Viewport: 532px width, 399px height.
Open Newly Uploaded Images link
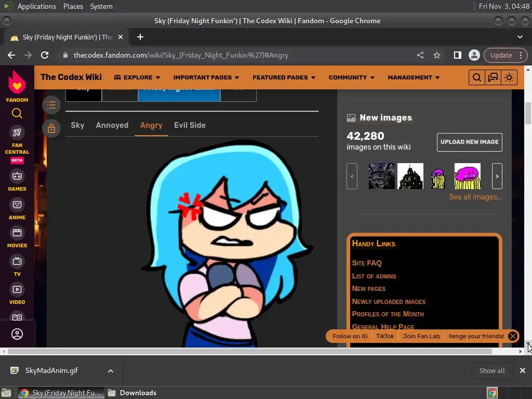pos(389,302)
